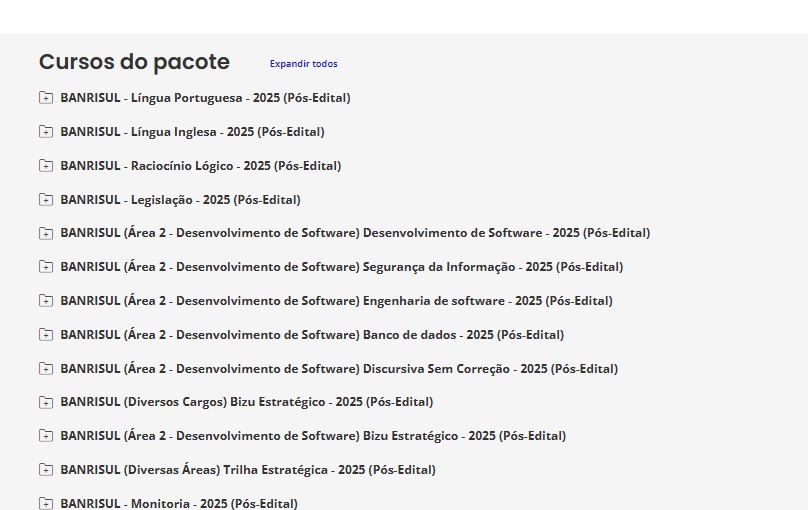Select Diversas Áreas Trilha Estratégica title

point(248,470)
